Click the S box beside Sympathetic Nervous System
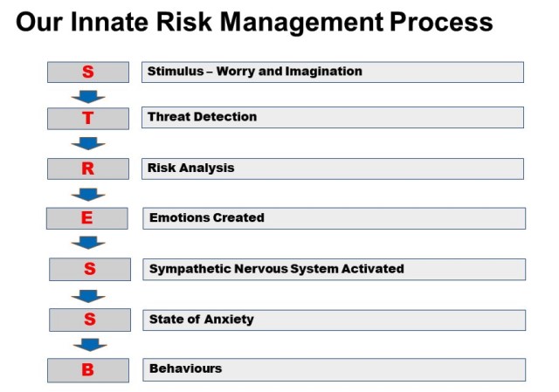 pos(90,270)
